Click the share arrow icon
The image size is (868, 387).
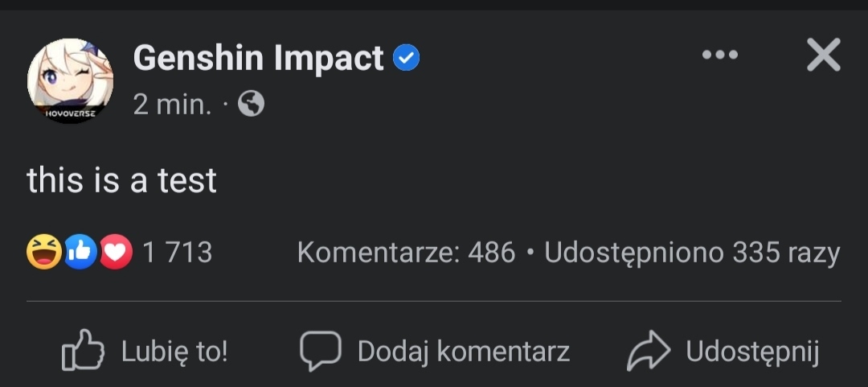pos(649,351)
